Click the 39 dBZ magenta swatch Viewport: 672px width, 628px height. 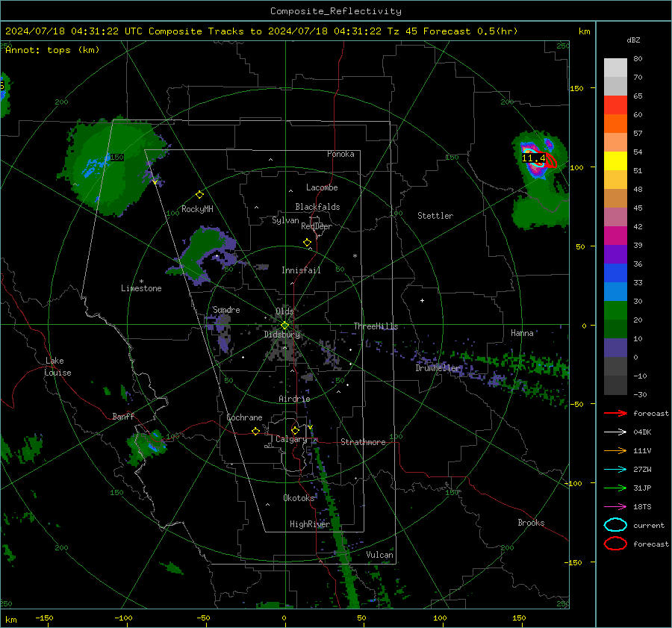click(x=615, y=235)
